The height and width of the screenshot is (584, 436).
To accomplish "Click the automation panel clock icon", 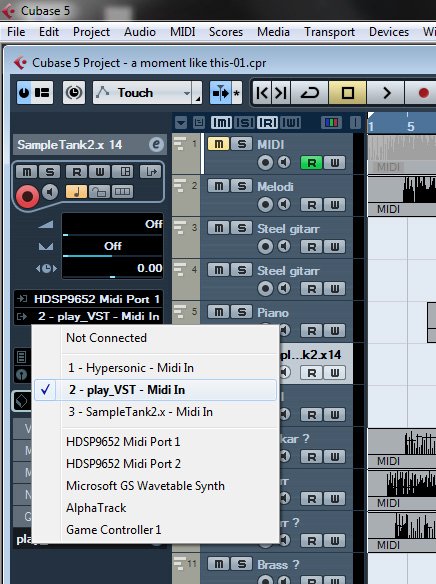I will click(74, 92).
